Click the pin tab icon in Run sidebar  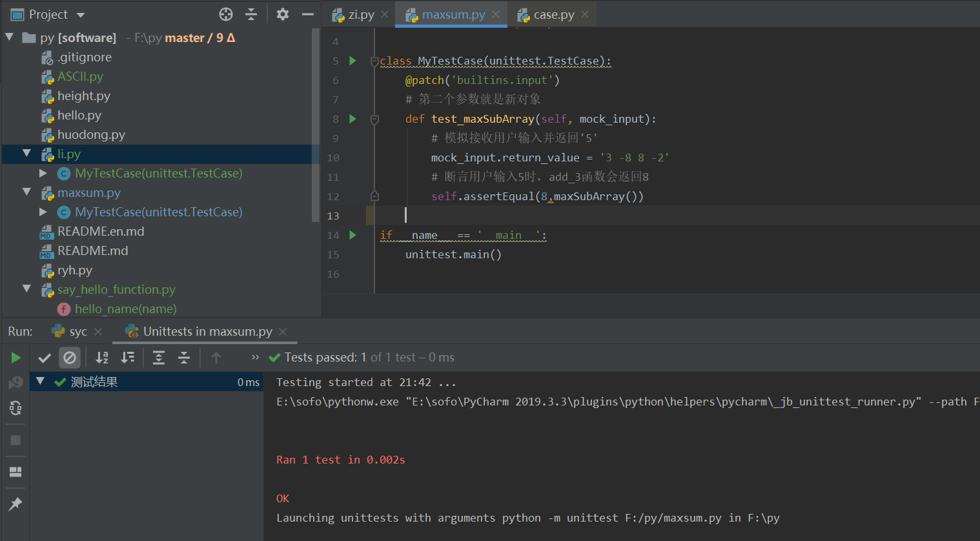[15, 504]
